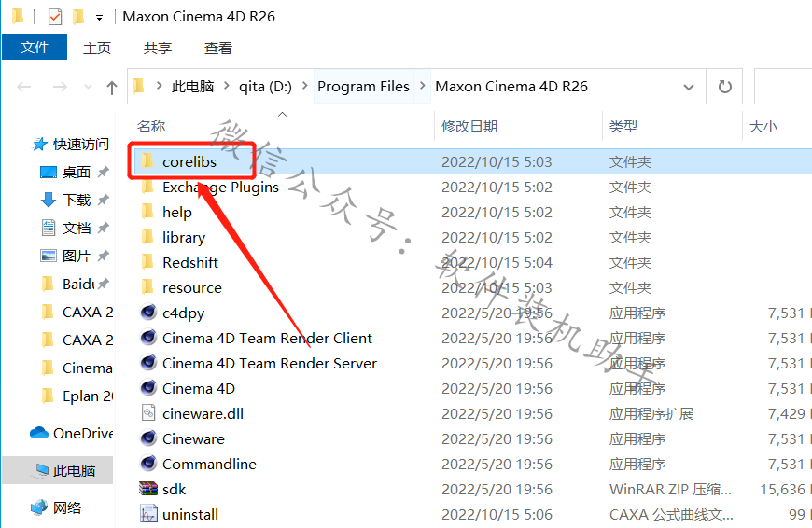The image size is (812, 528).
Task: Click the properties checkmark icon in title bar
Action: click(55, 17)
